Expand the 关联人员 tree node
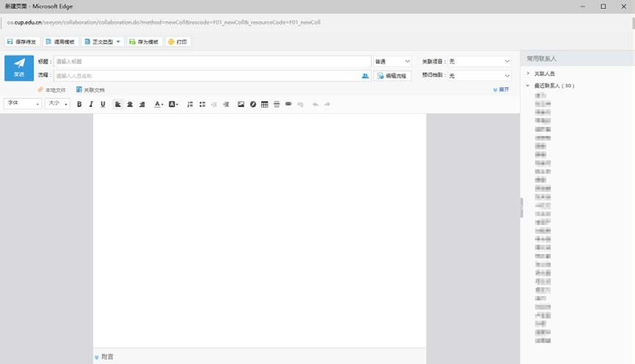 [528, 73]
